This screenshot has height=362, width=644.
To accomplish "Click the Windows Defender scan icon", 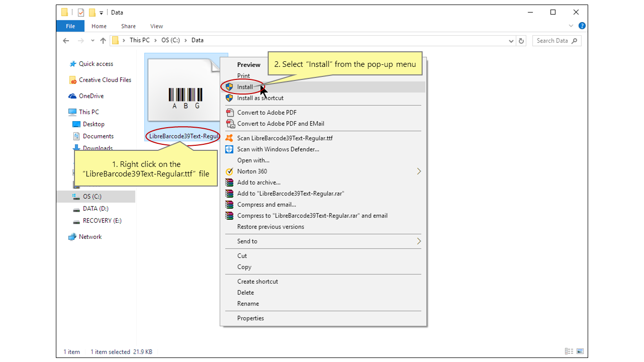I will click(x=229, y=149).
